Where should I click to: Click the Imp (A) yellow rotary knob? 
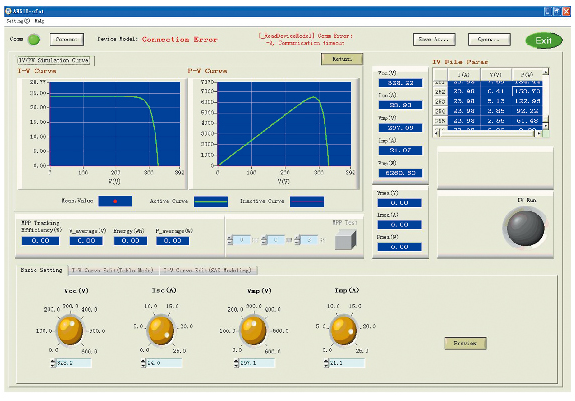(343, 330)
